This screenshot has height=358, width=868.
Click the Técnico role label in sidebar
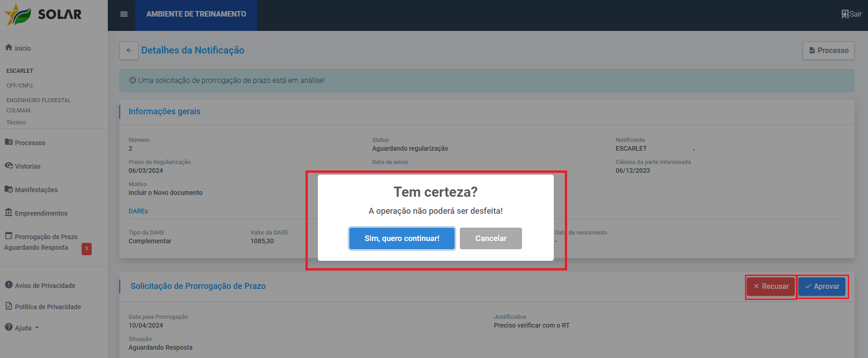tap(16, 123)
